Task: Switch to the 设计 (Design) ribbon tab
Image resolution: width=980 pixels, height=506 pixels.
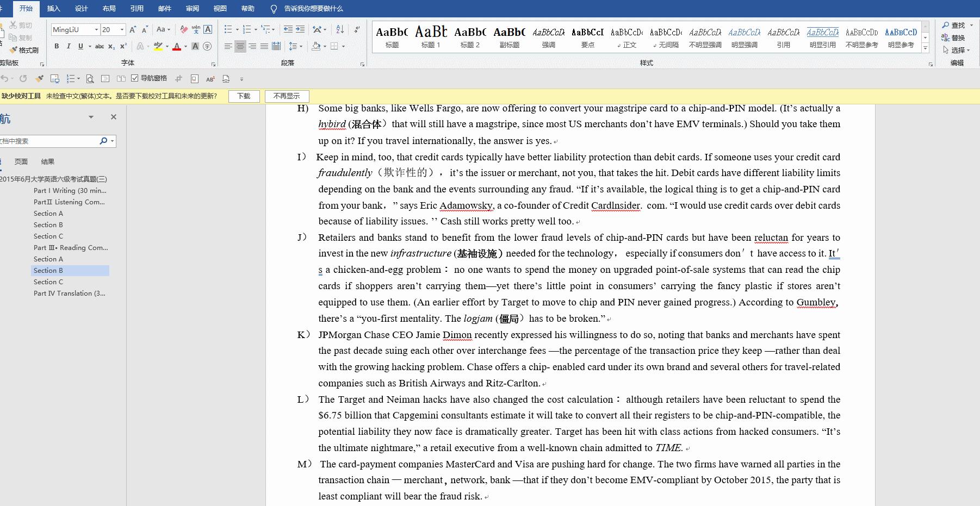Action: 81,9
